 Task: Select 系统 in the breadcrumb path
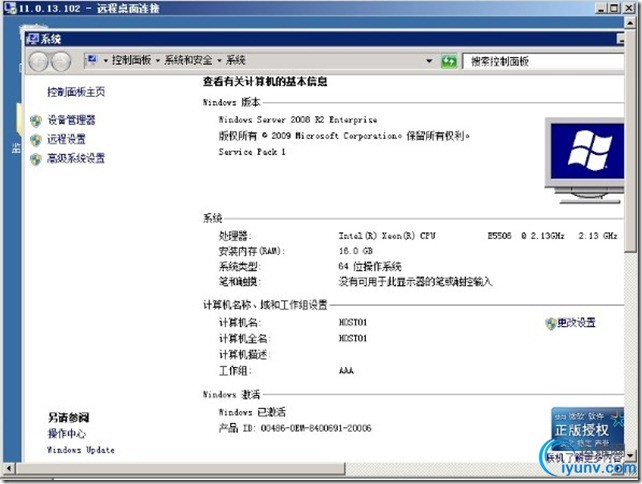click(235, 60)
